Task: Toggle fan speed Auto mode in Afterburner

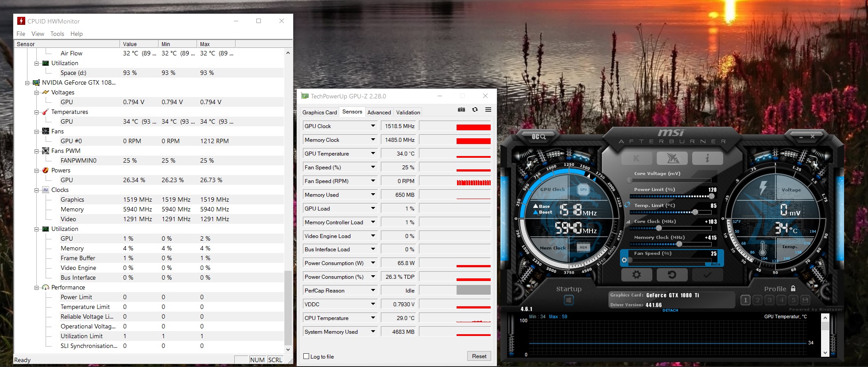Action: pyautogui.click(x=715, y=264)
